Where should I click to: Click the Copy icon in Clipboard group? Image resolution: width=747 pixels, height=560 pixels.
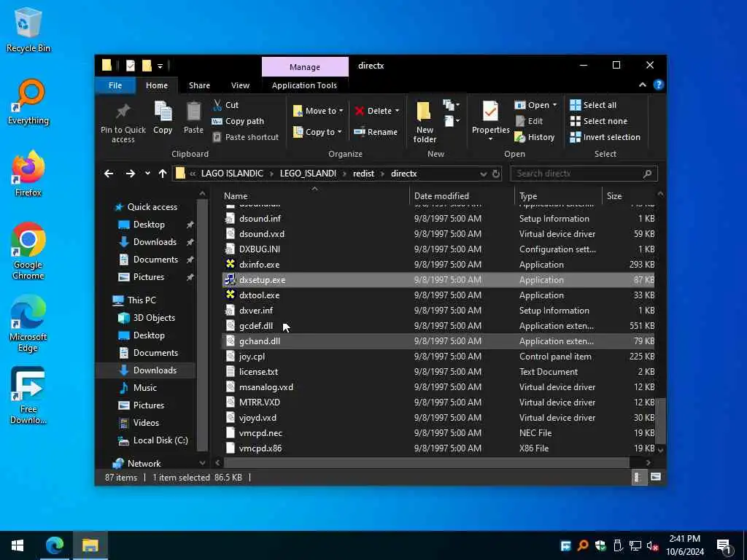pyautogui.click(x=163, y=117)
